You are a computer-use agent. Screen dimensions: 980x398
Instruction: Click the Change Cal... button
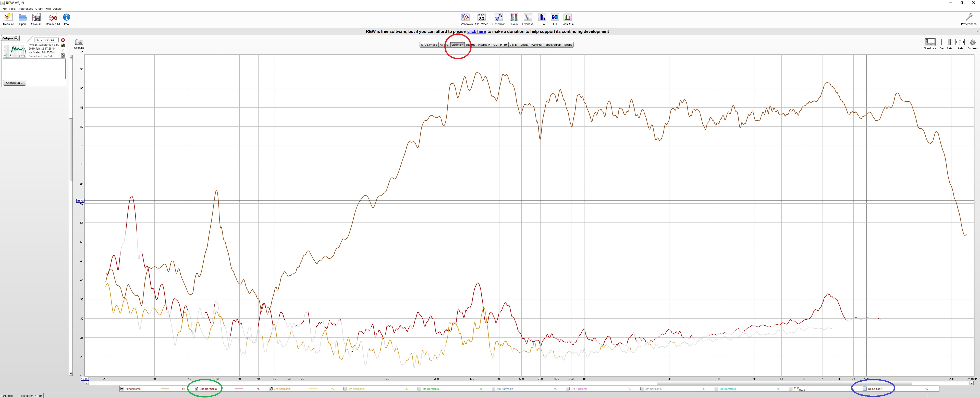pos(15,83)
